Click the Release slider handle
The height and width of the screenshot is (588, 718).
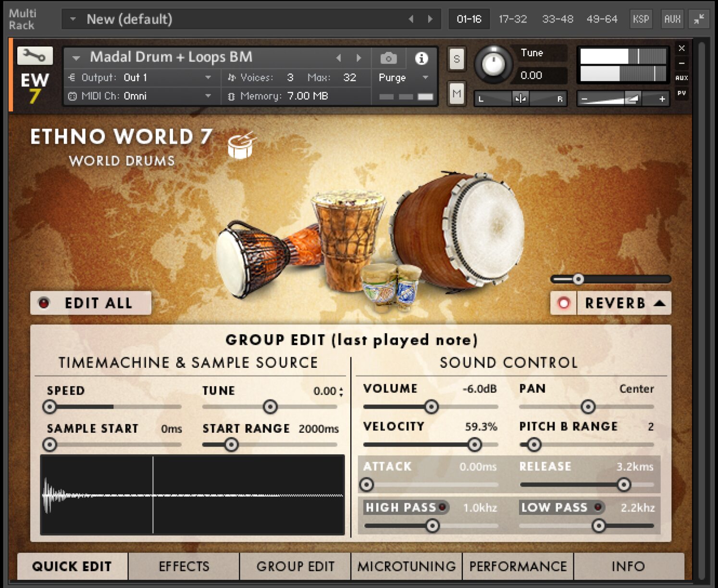[624, 485]
